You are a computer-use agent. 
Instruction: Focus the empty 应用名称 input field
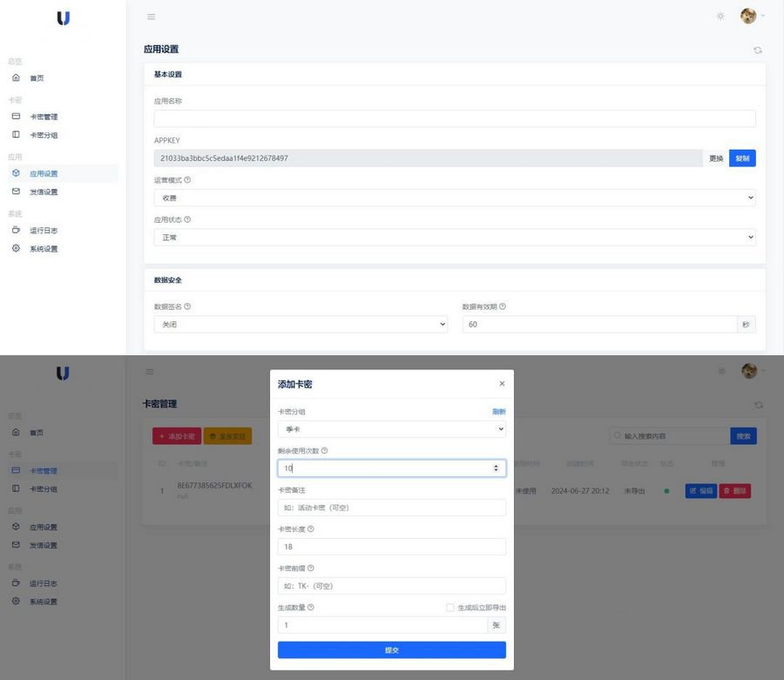click(x=454, y=118)
